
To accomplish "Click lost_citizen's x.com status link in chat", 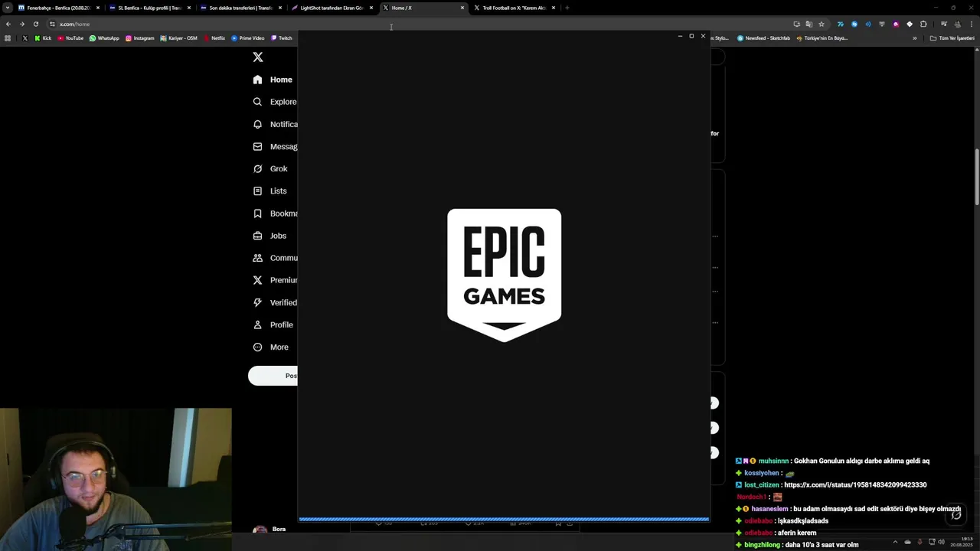I will pyautogui.click(x=855, y=485).
